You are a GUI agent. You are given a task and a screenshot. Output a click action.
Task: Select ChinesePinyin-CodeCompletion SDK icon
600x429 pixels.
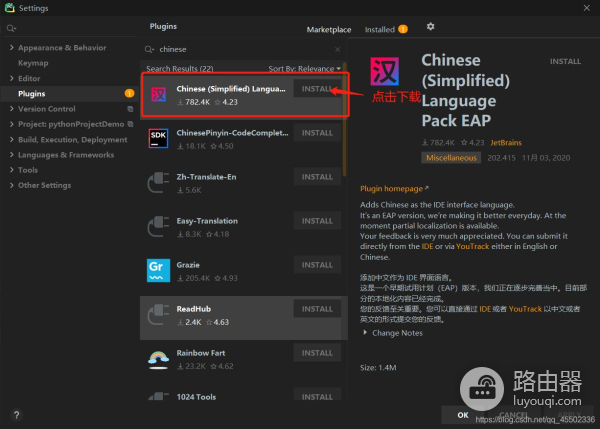[158, 138]
